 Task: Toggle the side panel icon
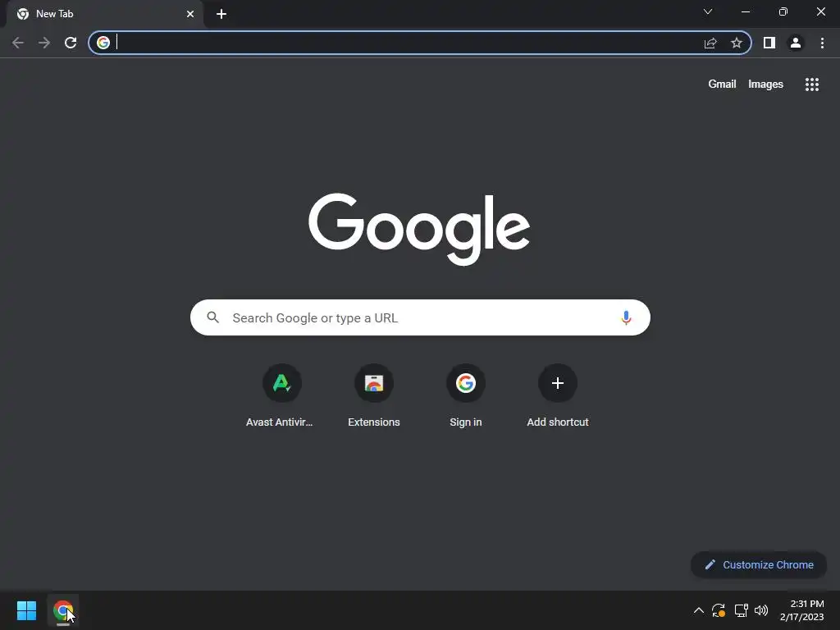point(769,43)
